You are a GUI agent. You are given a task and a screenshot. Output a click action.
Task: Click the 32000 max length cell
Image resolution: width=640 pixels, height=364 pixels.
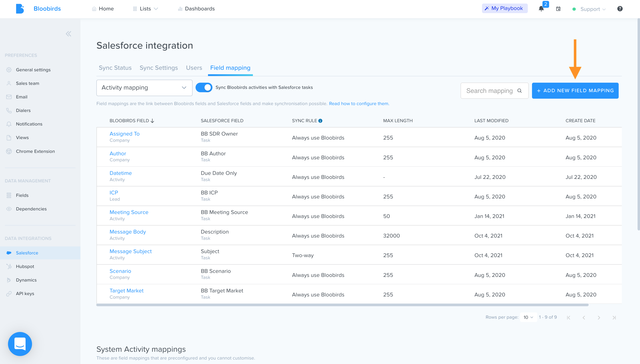392,236
